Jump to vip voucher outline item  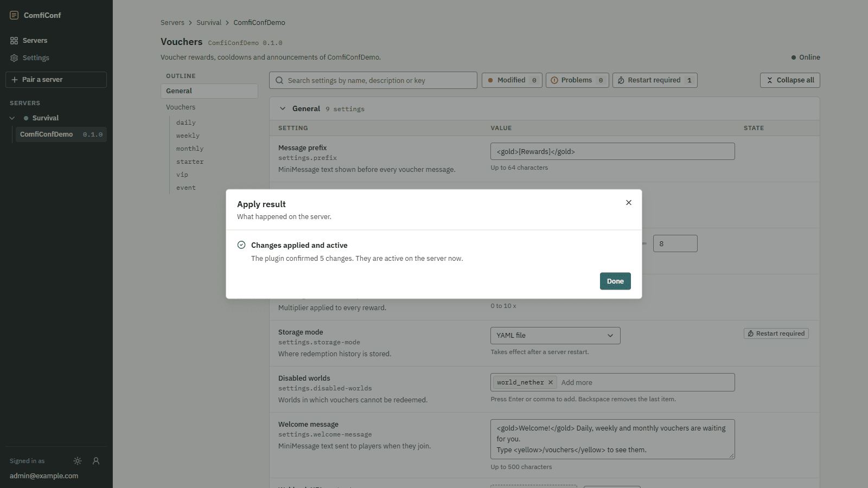(x=182, y=175)
